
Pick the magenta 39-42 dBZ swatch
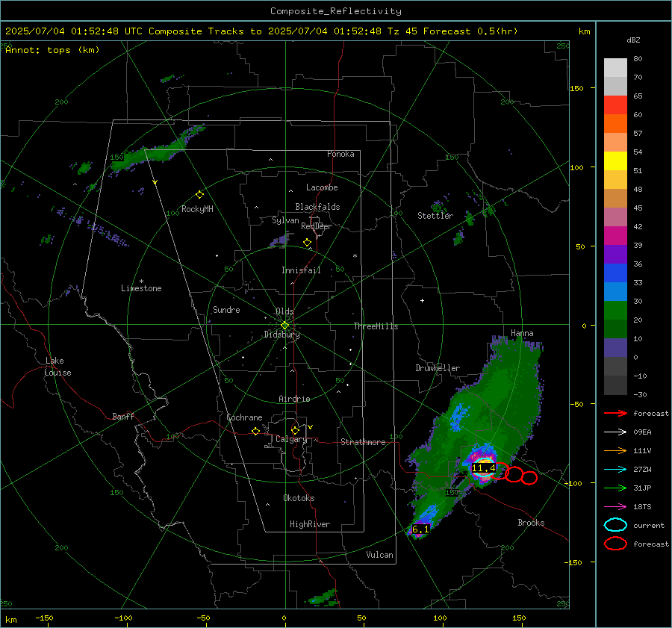click(615, 236)
